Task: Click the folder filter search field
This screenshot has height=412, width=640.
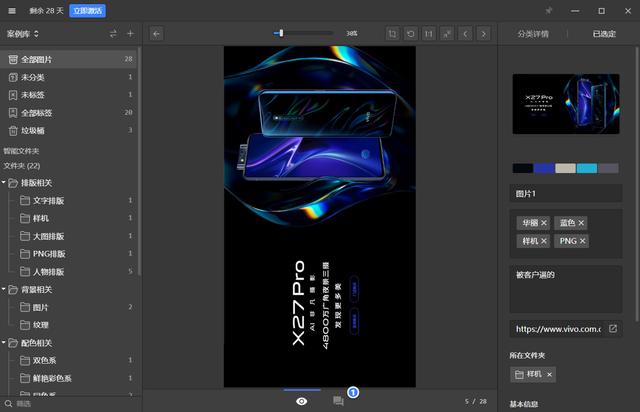Action: [x=71, y=404]
